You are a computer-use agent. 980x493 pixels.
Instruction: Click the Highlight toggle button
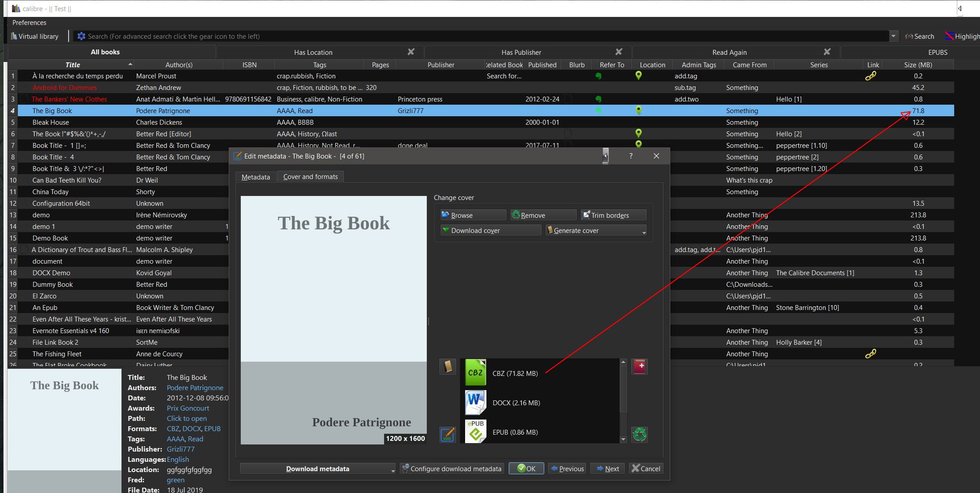(x=961, y=37)
